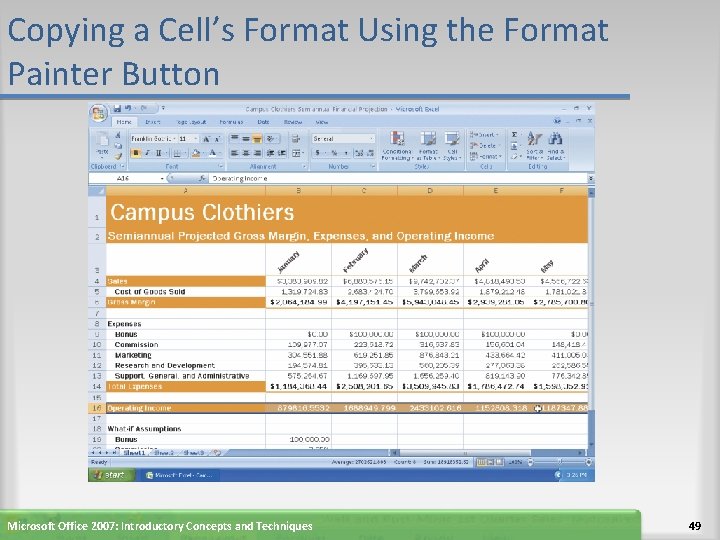Open the Office Button menu
Image resolution: width=720 pixels, height=540 pixels.
(98, 112)
